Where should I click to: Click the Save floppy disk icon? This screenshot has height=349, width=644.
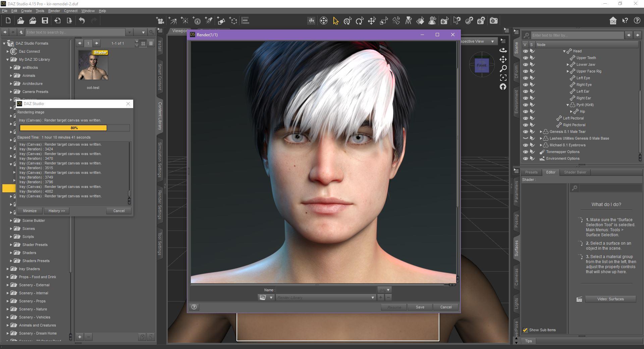click(x=45, y=21)
